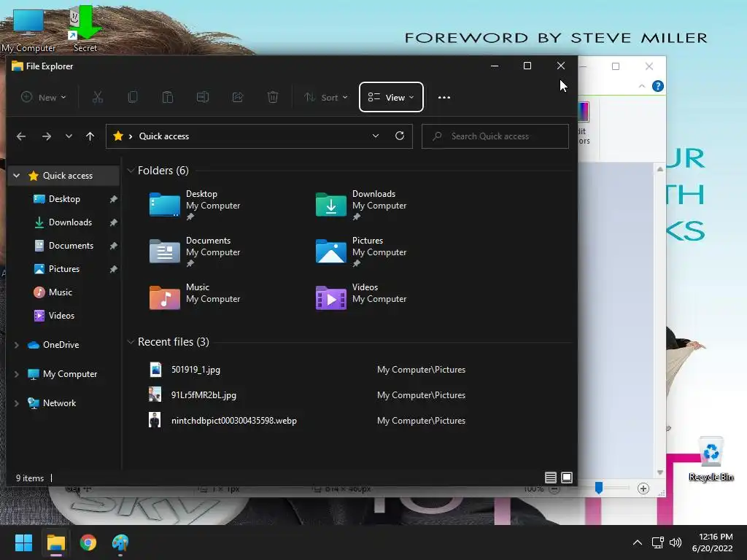Screen dimensions: 747x560
Task: Click the Paint window scroll down arrow
Action: (659, 472)
